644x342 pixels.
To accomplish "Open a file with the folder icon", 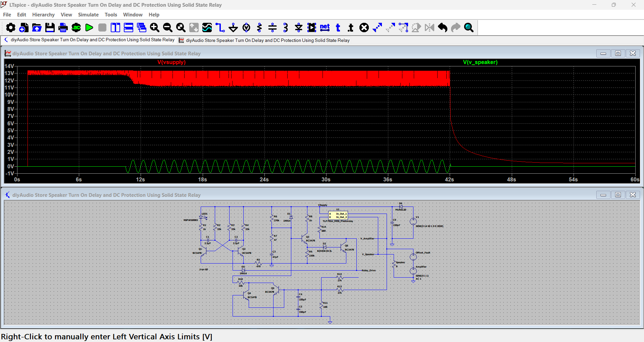I will point(37,27).
